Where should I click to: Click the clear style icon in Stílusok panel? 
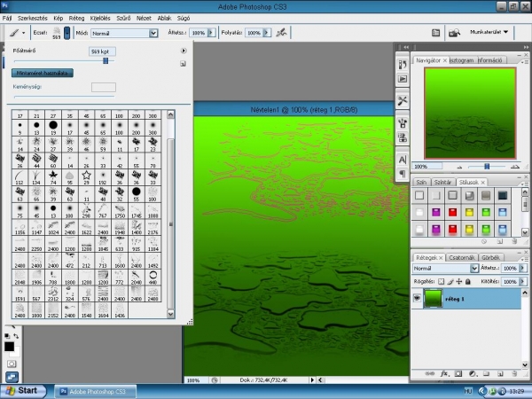(x=484, y=241)
